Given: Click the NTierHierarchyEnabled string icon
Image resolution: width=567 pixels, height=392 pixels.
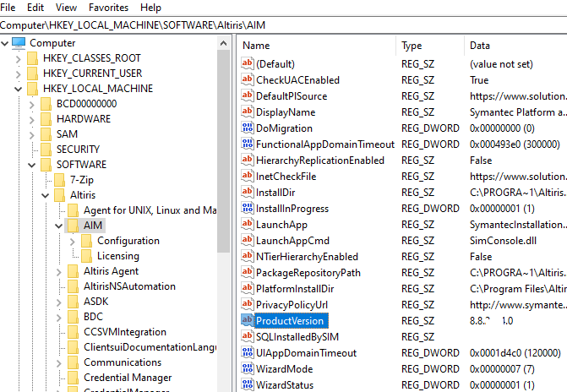Looking at the screenshot, I should tap(248, 256).
